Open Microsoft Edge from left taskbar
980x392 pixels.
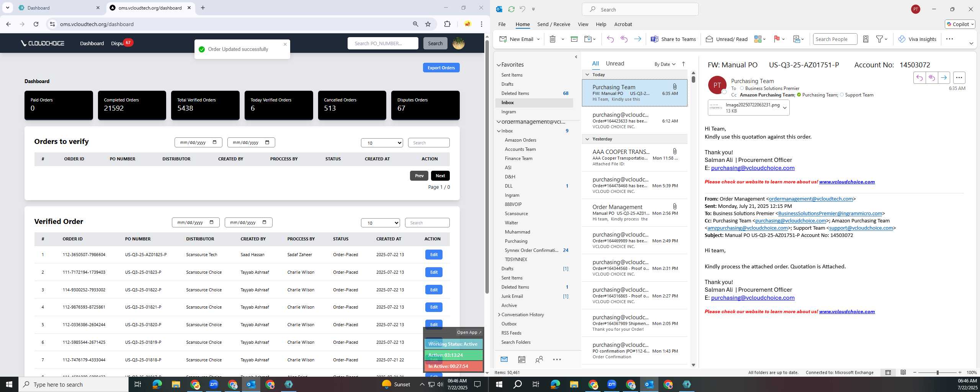[157, 384]
